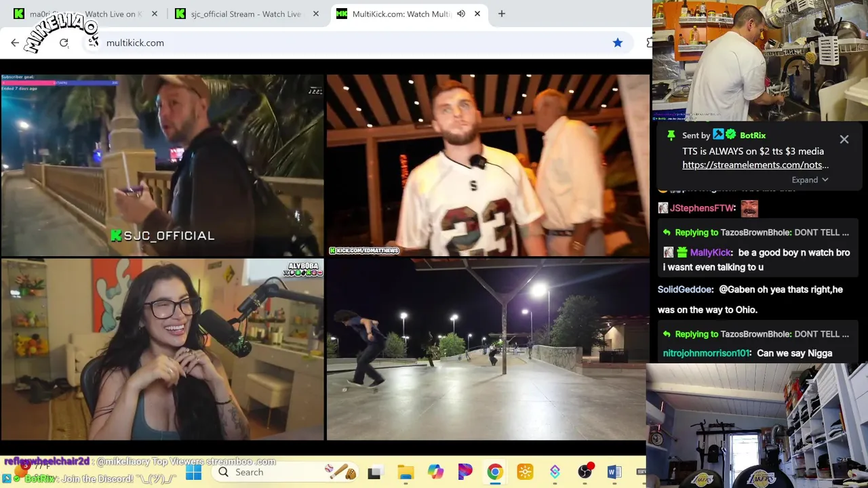Screen dimensions: 868x488
Task: Click the kick.com/edmatthews watermark label
Action: [x=364, y=251]
